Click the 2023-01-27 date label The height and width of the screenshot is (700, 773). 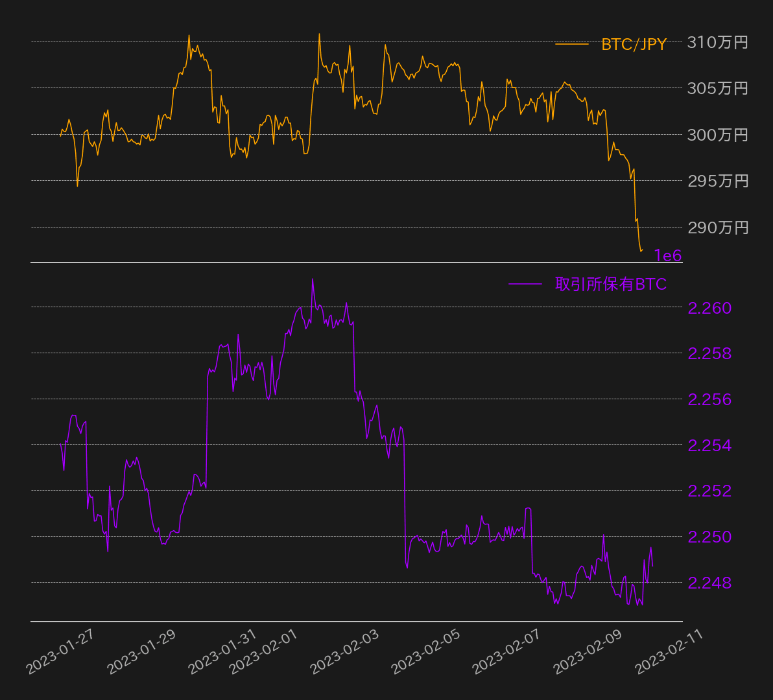60,653
